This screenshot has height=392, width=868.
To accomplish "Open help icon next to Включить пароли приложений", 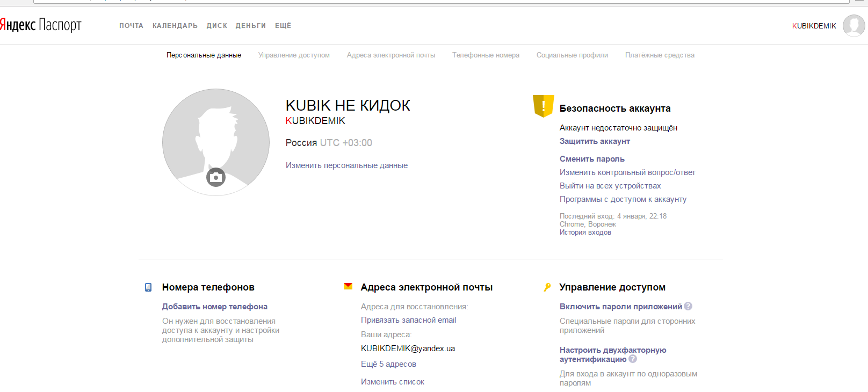I will point(688,306).
